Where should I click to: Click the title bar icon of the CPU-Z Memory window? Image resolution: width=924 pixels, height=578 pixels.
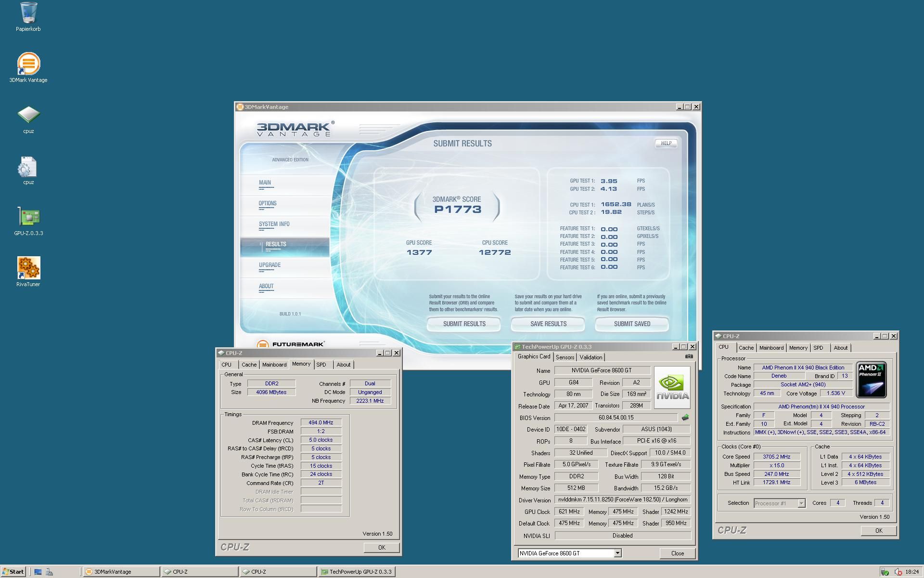221,353
